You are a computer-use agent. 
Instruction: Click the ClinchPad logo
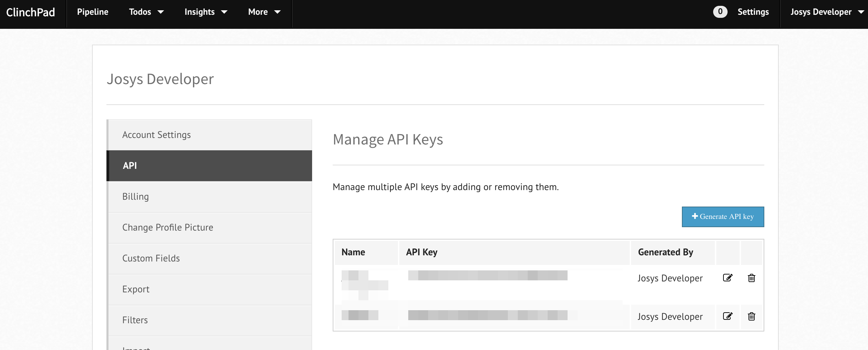[x=31, y=12]
